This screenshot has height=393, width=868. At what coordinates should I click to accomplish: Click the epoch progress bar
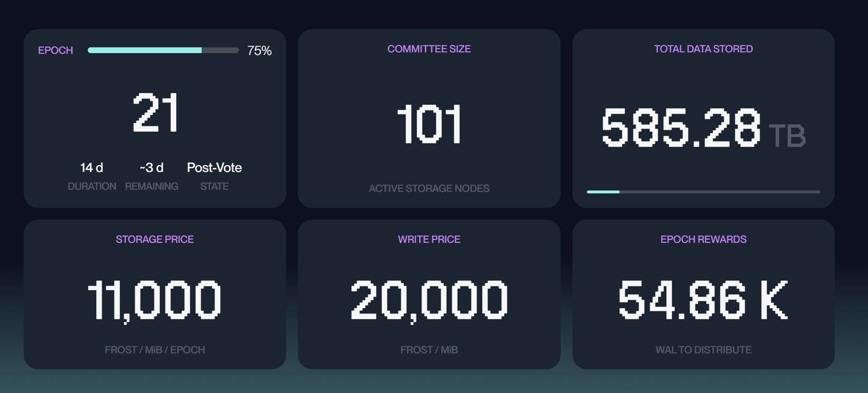click(163, 50)
